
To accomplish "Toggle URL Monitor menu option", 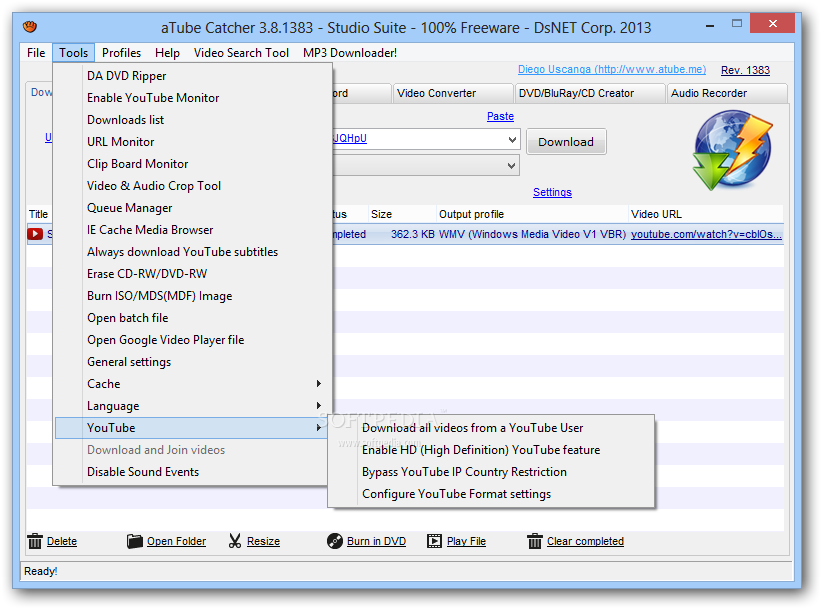I will tap(193, 142).
